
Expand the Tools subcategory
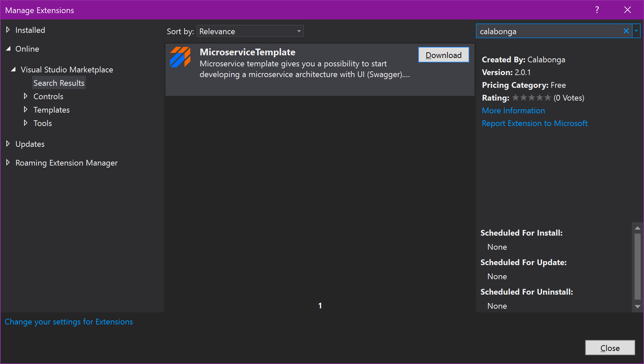coord(25,123)
